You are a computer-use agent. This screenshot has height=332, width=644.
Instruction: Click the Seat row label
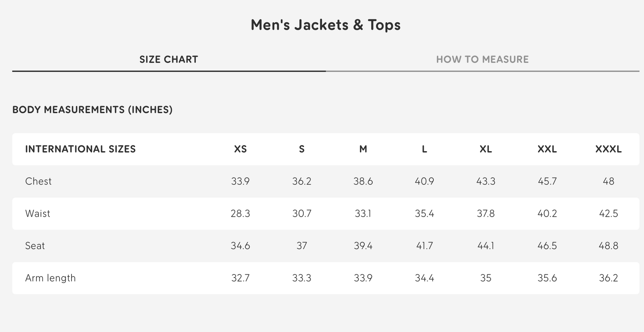(x=35, y=246)
